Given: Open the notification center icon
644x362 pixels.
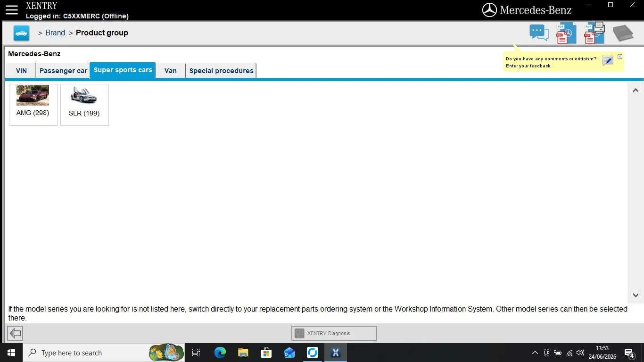Looking at the screenshot, I should [x=629, y=353].
